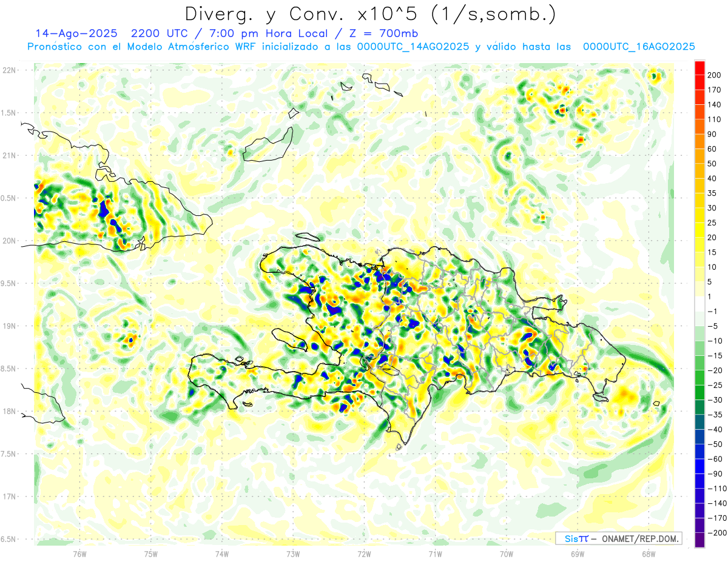
Task: Click the positive "5" colorbar label
Action: tap(710, 282)
